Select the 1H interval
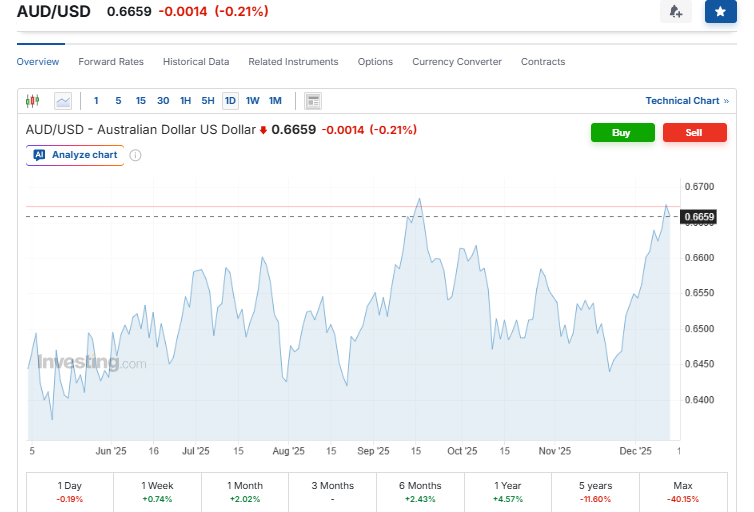This screenshot has width=754, height=512. coord(185,101)
